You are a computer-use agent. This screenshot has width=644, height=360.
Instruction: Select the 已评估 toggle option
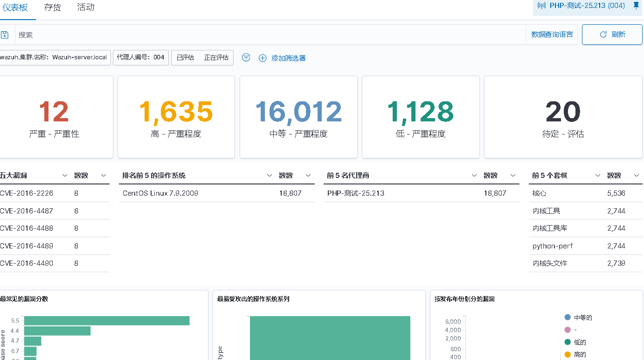coord(185,57)
